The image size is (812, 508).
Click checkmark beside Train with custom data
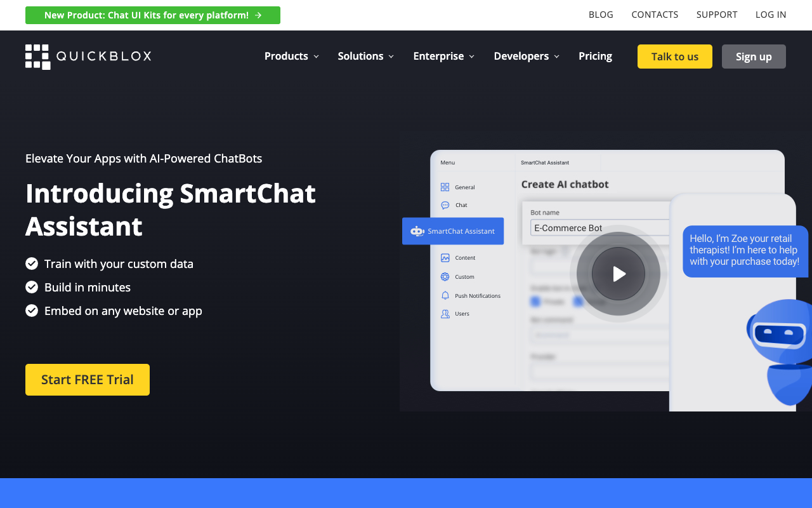[32, 264]
